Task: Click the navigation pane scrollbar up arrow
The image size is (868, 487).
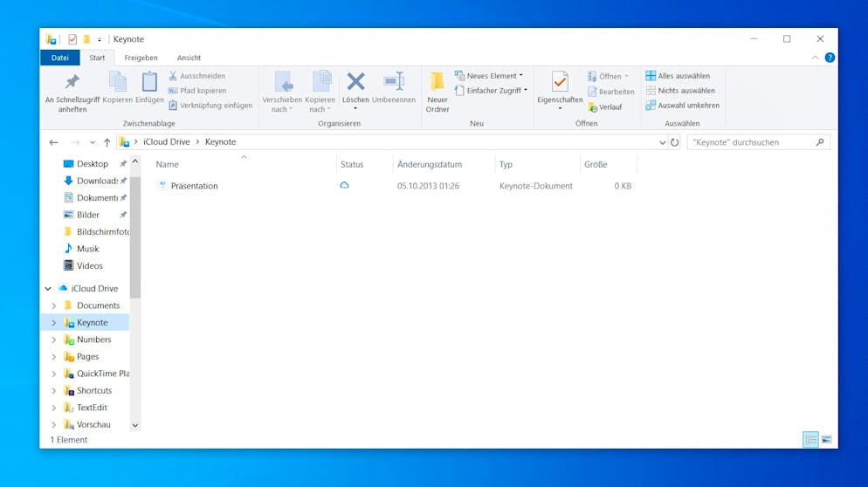Action: 135,161
